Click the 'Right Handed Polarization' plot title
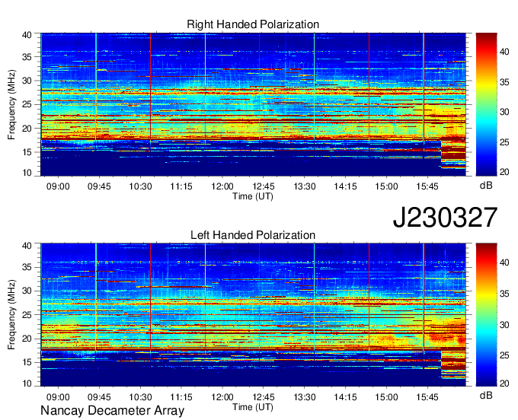This screenshot has width=518, height=420. pyautogui.click(x=253, y=24)
